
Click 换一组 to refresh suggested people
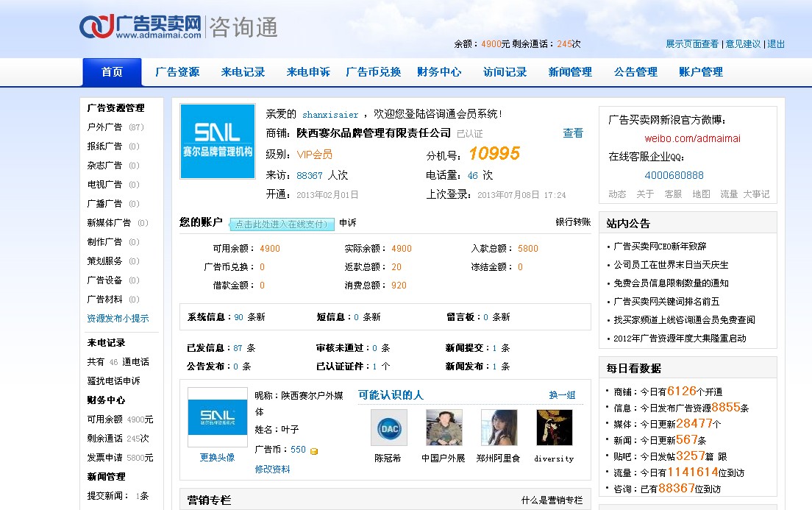pos(563,395)
